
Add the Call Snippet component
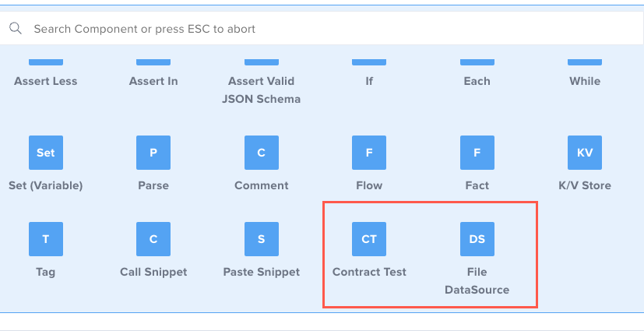pos(153,239)
